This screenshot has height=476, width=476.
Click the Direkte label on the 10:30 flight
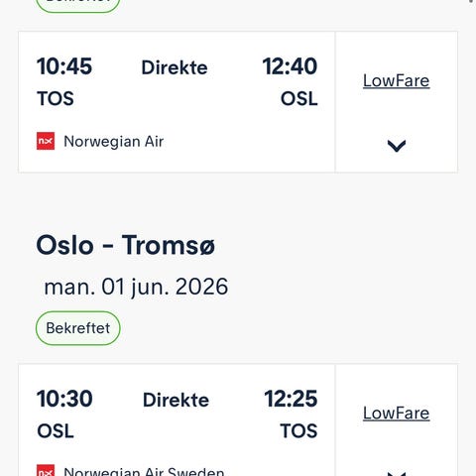(176, 400)
